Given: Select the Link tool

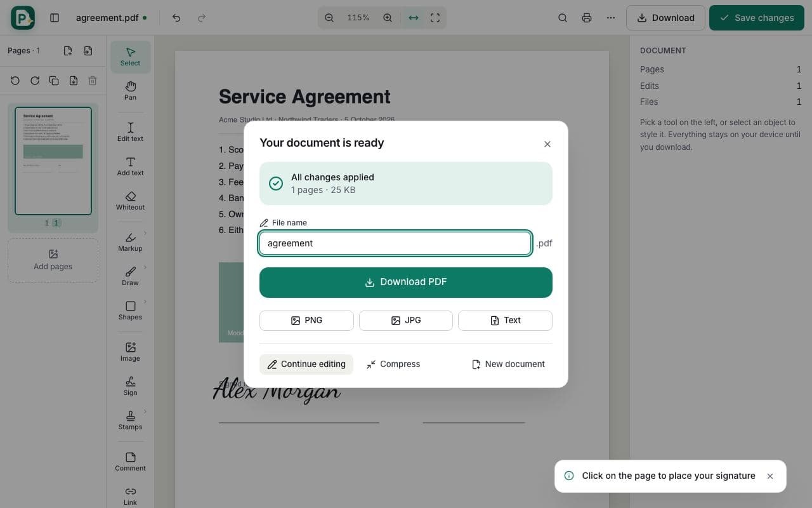Looking at the screenshot, I should point(130,495).
